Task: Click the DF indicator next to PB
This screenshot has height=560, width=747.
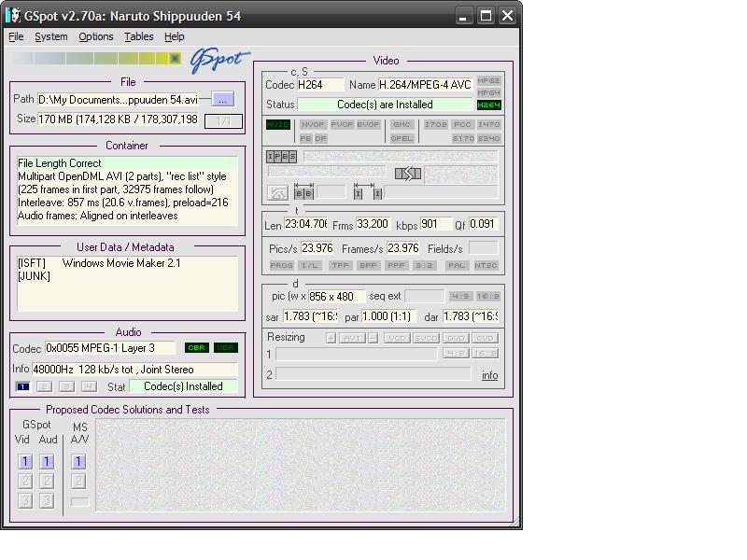Action: (x=320, y=138)
